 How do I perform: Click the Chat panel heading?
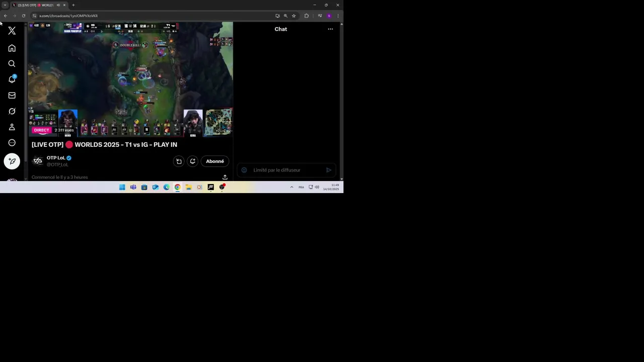coord(281,29)
